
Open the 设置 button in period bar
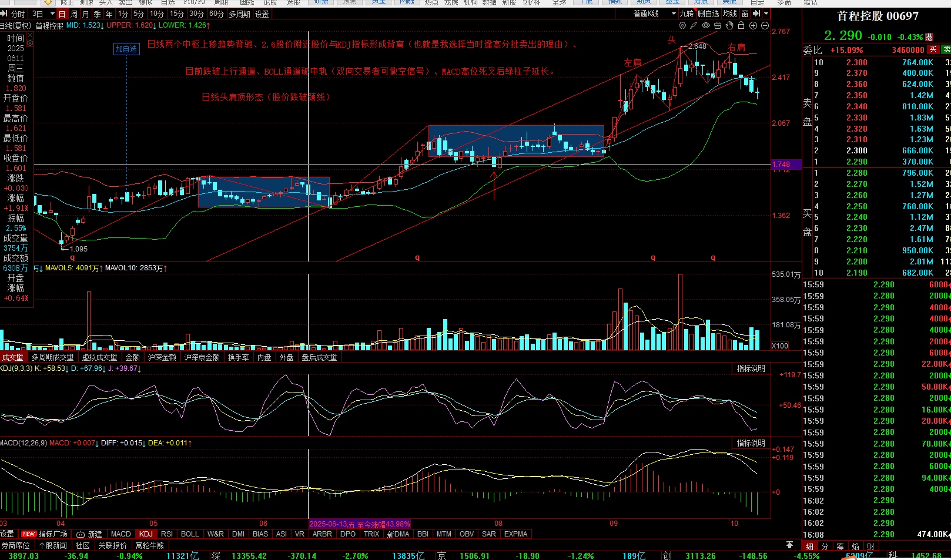[x=262, y=14]
